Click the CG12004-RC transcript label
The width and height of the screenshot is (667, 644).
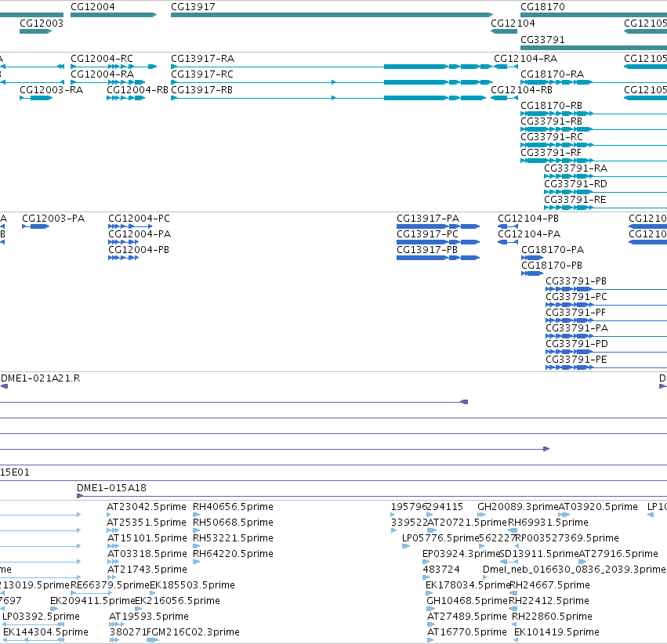pyautogui.click(x=102, y=58)
